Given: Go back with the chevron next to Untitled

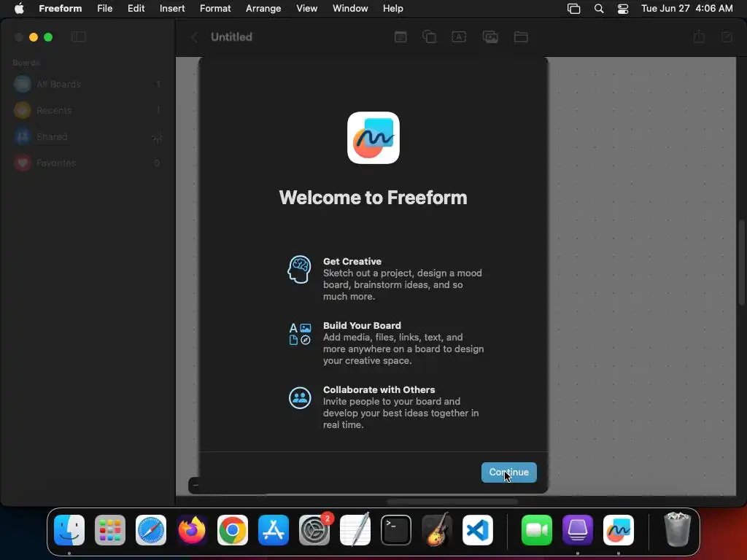Looking at the screenshot, I should (x=194, y=37).
